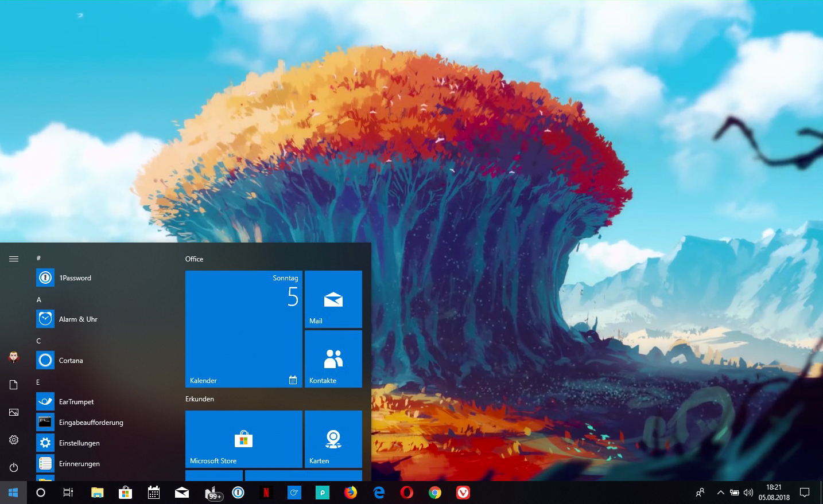Open Cortana search circle in taskbar
The height and width of the screenshot is (504, 823).
click(x=41, y=493)
